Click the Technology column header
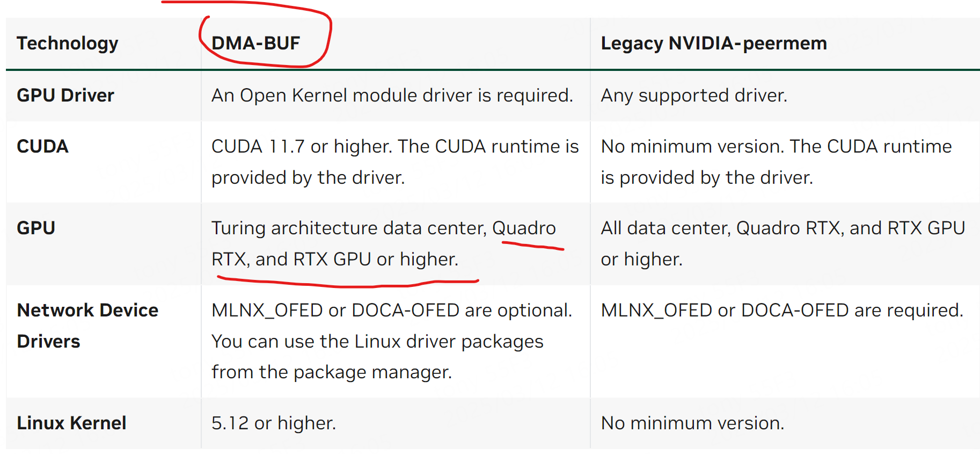This screenshot has height=454, width=980. click(68, 44)
